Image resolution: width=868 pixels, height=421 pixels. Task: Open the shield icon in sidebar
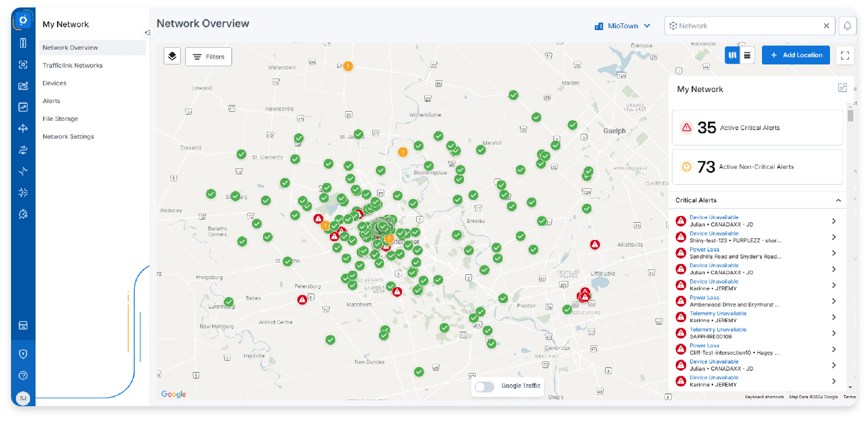click(23, 354)
